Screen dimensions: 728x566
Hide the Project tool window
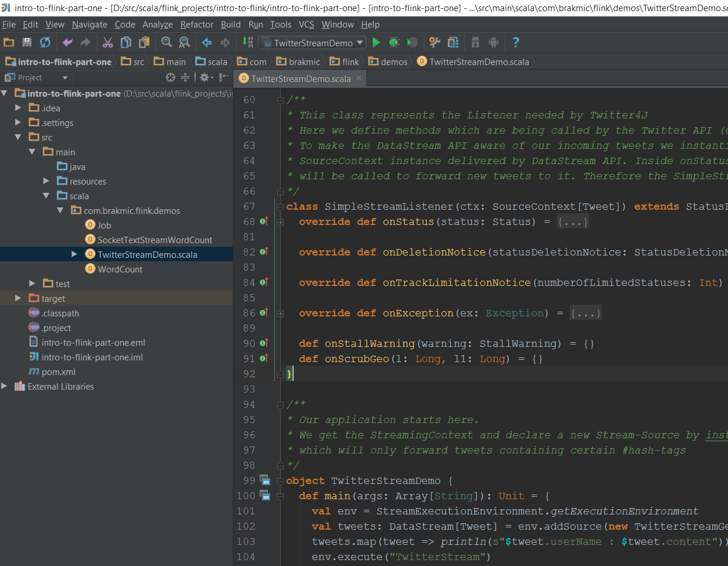(x=223, y=77)
